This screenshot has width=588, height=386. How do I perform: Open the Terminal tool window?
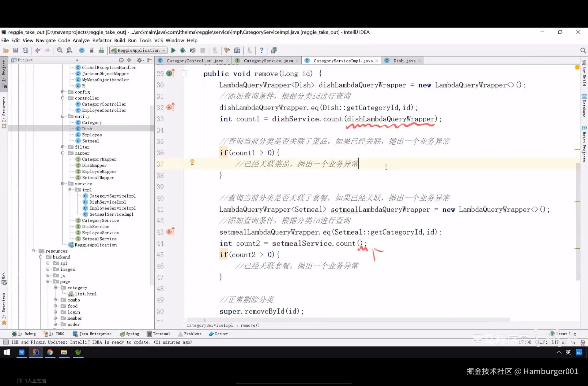pyautogui.click(x=158, y=334)
